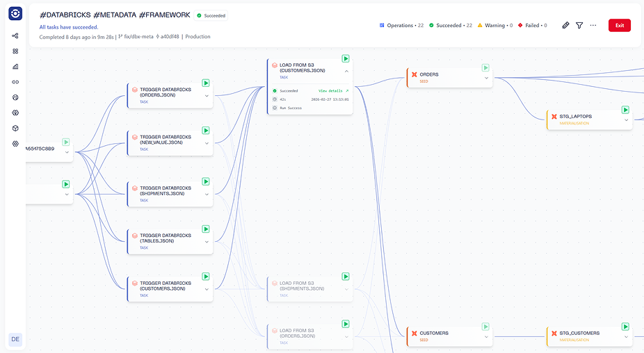Screen dimensions: 644x353
Task: Run Trigger Databricks (orders.json) play icon
Action: 206,83
